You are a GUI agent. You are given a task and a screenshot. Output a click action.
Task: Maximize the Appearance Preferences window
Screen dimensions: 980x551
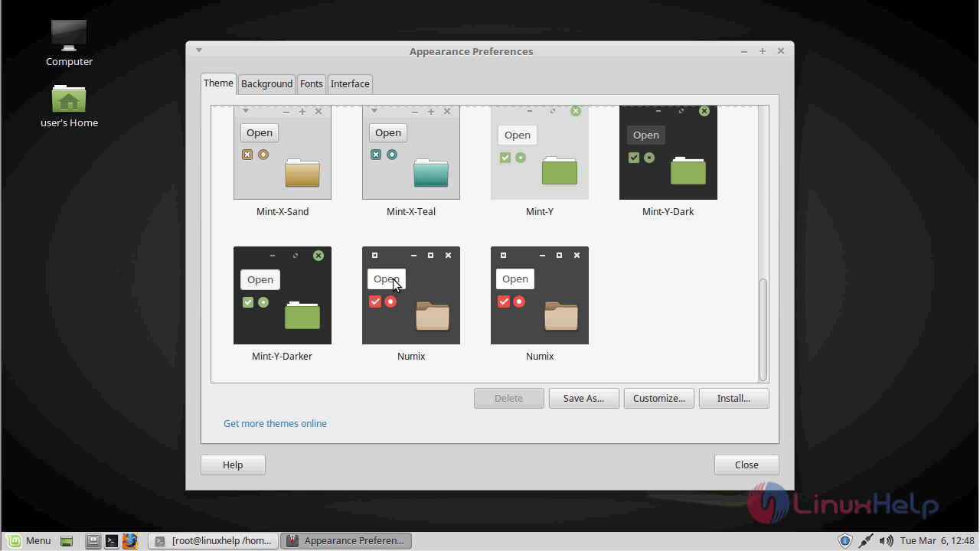click(x=763, y=51)
